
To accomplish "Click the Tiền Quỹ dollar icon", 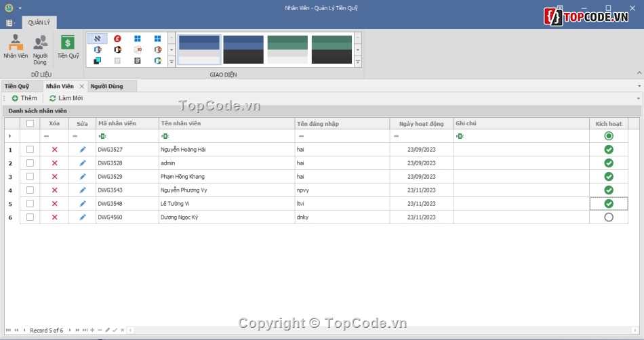I will pos(68,47).
